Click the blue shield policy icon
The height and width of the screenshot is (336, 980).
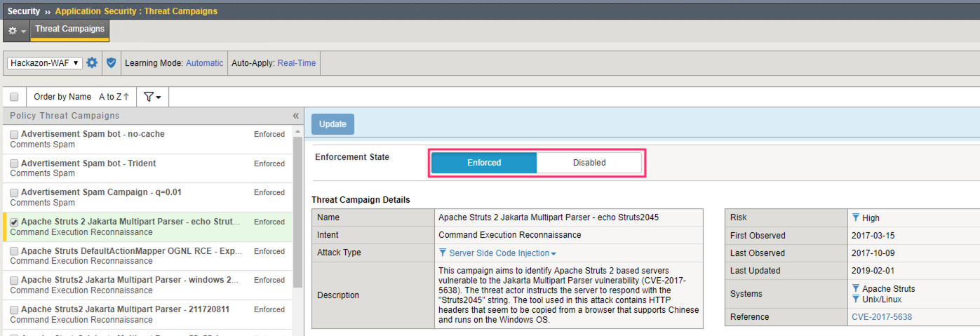[x=111, y=62]
